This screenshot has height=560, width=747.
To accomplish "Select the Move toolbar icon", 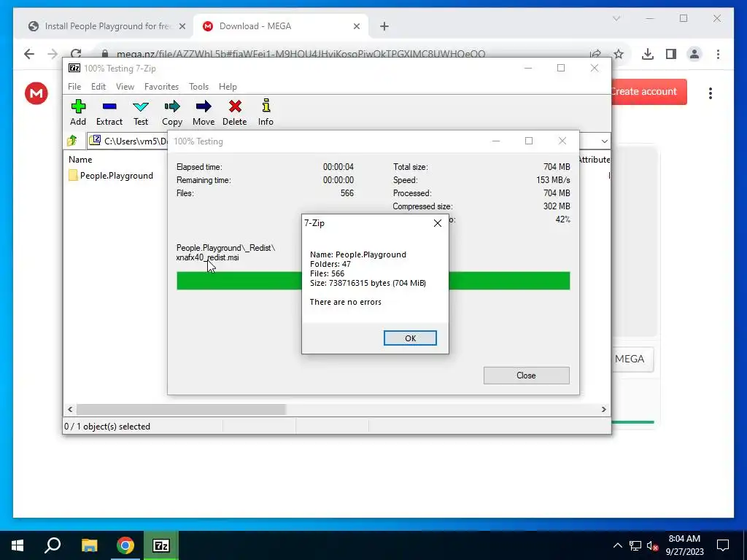I will pos(204,112).
